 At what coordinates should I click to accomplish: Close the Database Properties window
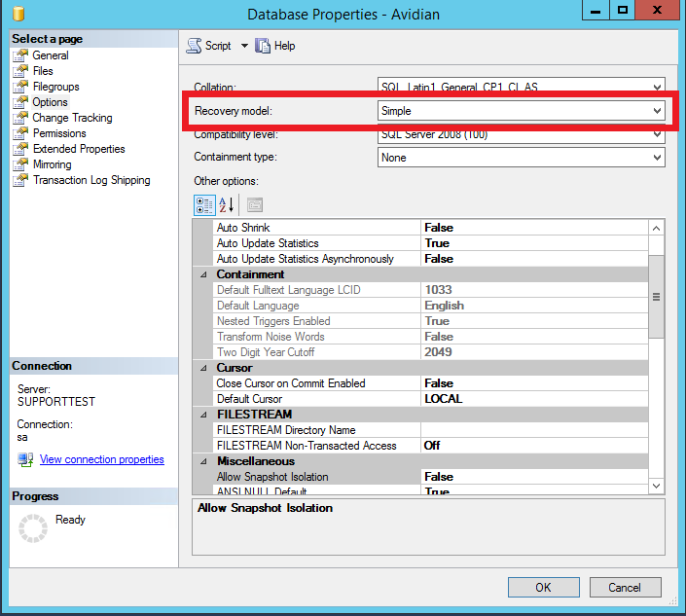point(657,10)
